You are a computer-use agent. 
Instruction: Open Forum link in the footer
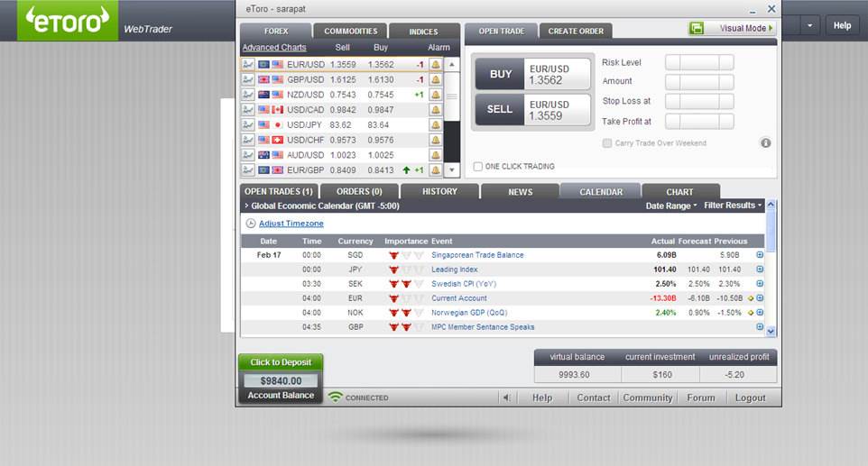[x=701, y=397]
